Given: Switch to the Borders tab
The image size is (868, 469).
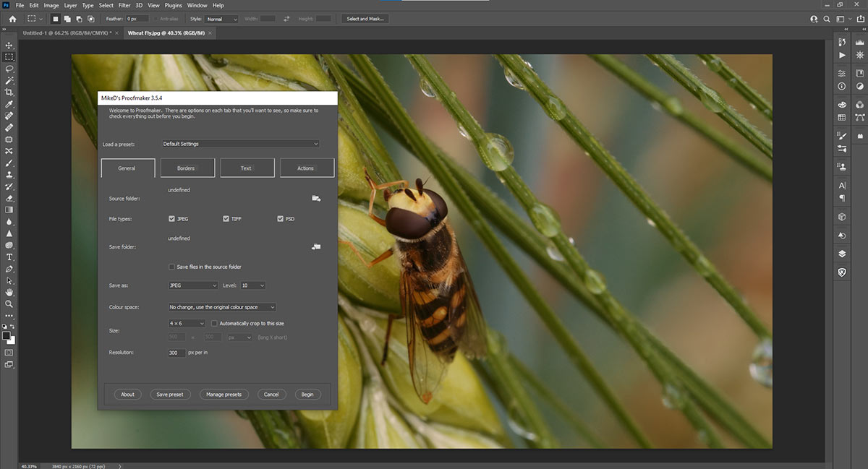Looking at the screenshot, I should click(x=187, y=168).
